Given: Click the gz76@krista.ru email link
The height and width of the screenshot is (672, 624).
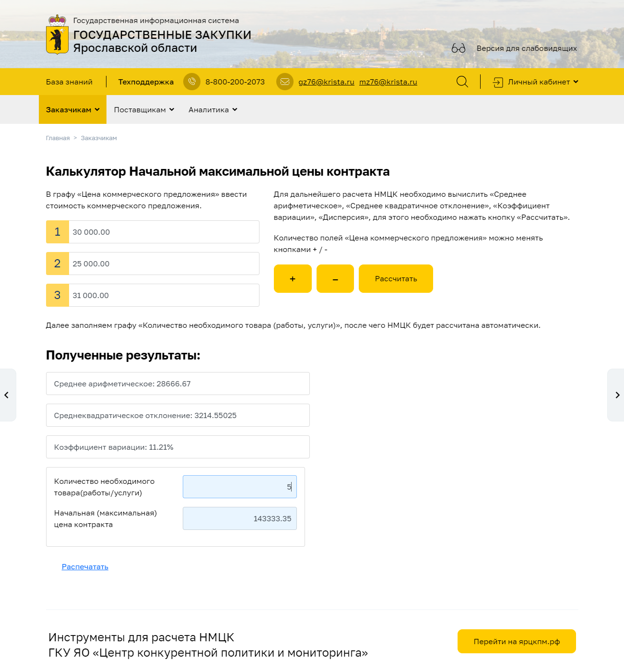Looking at the screenshot, I should [326, 82].
